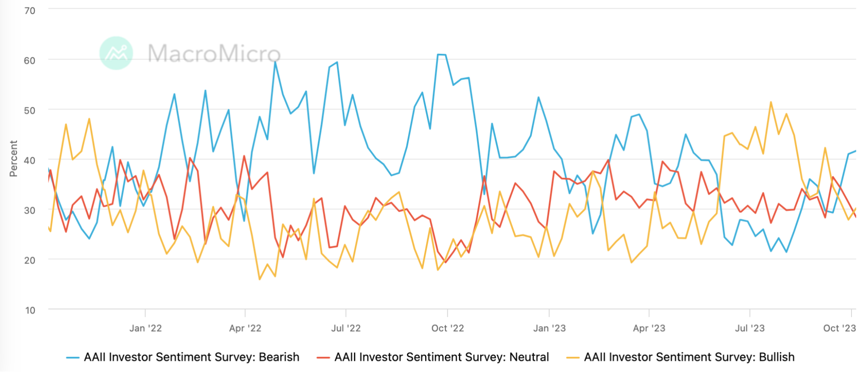Click the Jul '23 x-axis label
The height and width of the screenshot is (372, 868).
750,328
